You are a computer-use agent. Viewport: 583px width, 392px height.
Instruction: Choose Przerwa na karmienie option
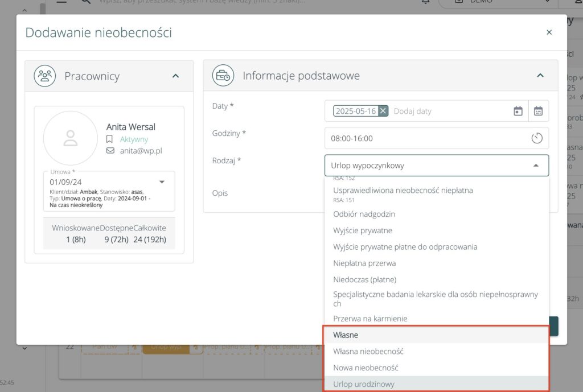tap(370, 319)
